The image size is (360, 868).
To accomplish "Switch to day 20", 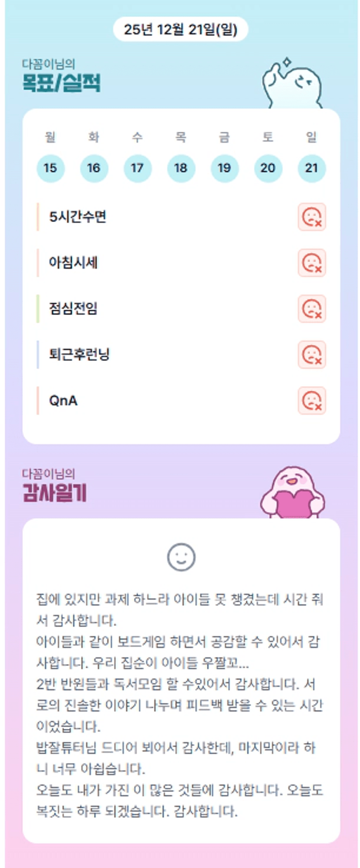I will (x=268, y=168).
